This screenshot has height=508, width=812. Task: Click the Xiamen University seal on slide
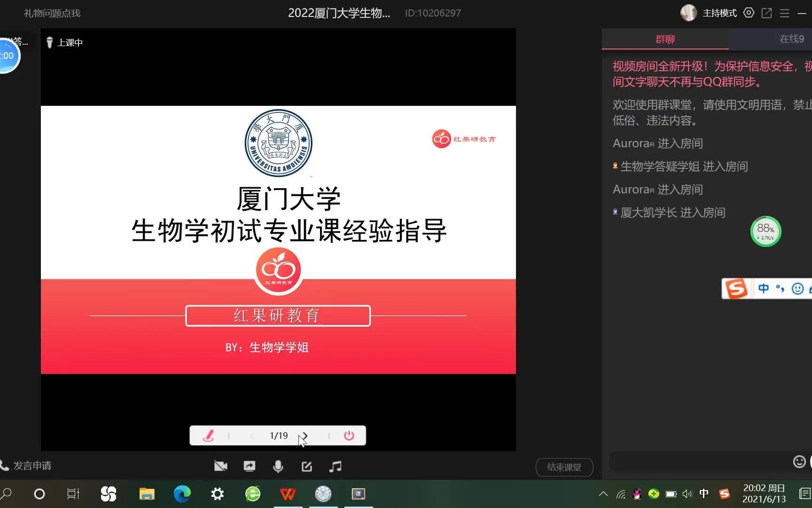pyautogui.click(x=278, y=143)
